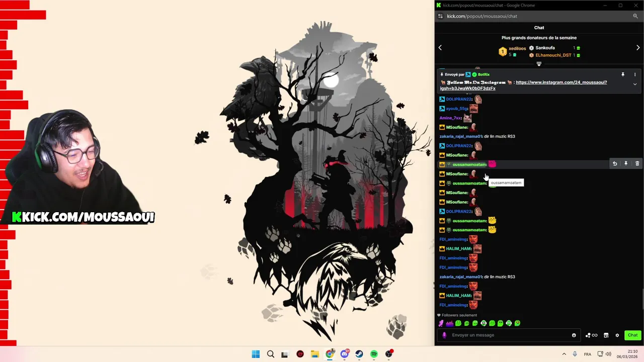Switch to Google Chrome on the taskbar
This screenshot has height=362, width=644.
point(330,354)
